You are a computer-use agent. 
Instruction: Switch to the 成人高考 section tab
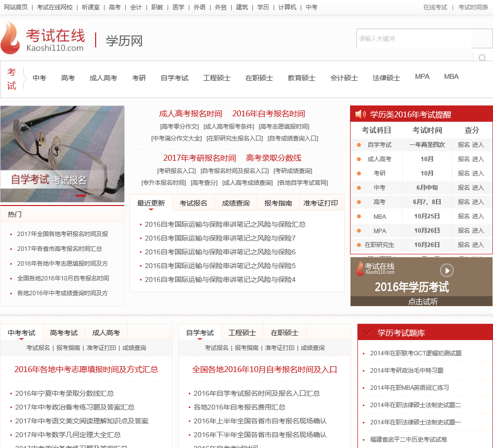coord(106,333)
